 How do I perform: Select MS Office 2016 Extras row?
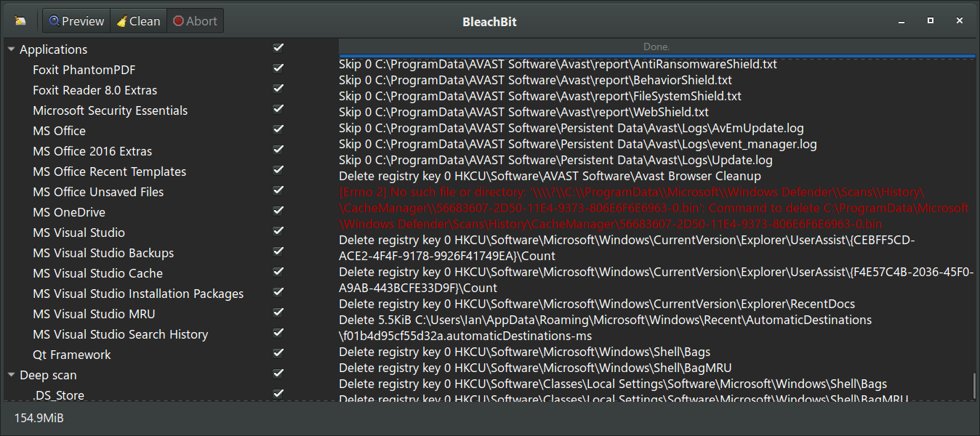click(x=92, y=151)
